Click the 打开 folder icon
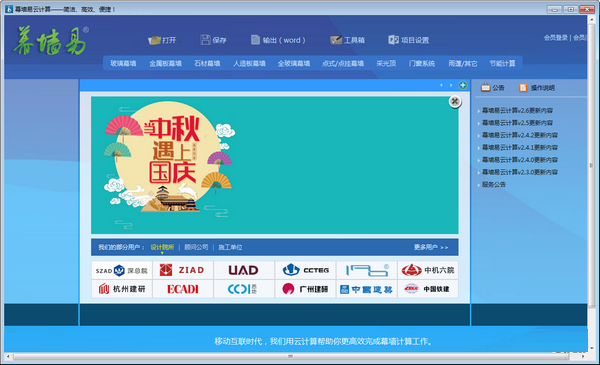600x365 pixels. click(x=154, y=40)
